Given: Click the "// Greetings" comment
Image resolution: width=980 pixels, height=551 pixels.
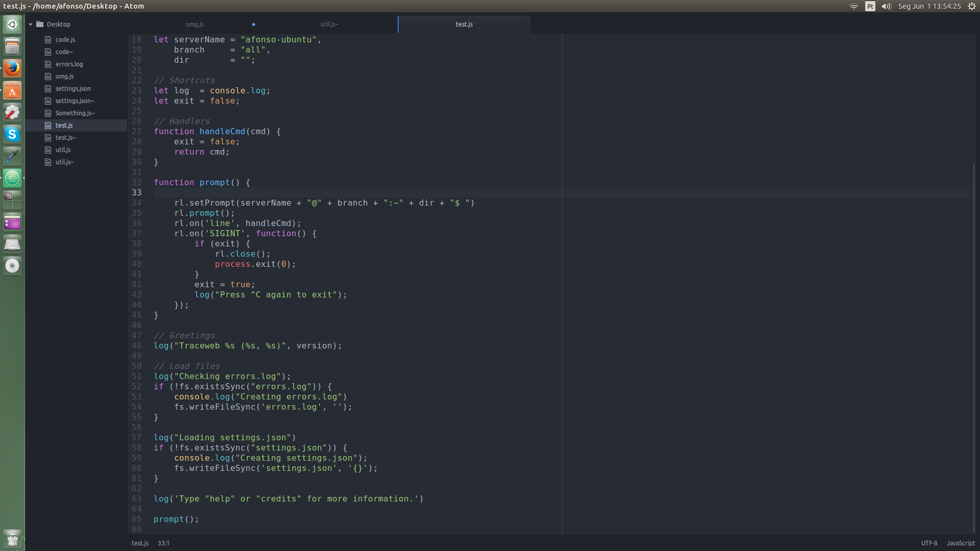Looking at the screenshot, I should (x=184, y=335).
